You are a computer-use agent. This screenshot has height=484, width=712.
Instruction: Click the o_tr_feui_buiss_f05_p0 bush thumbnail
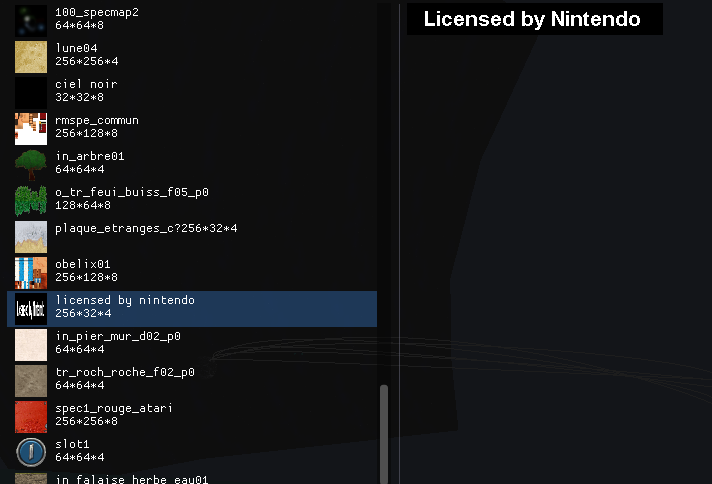31,201
